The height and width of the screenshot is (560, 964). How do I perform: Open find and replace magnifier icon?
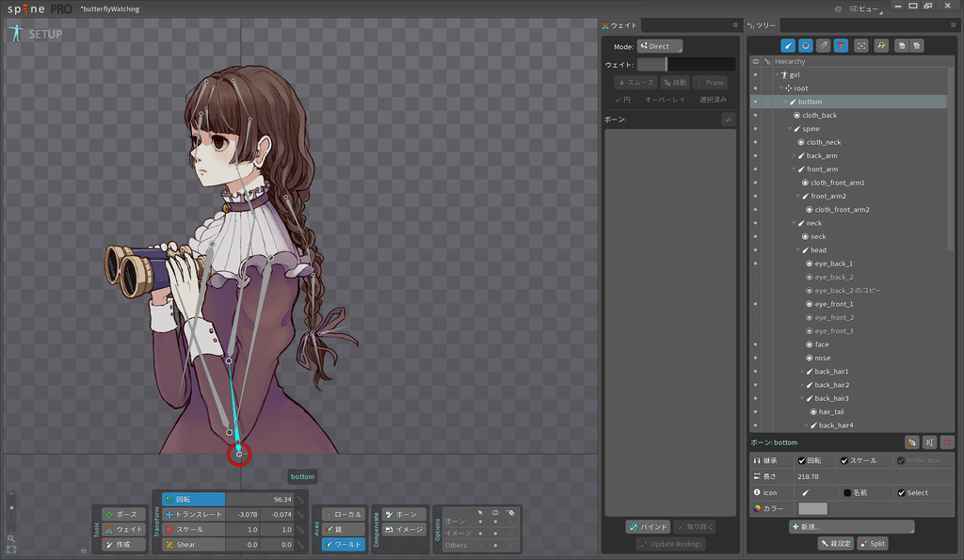[881, 45]
